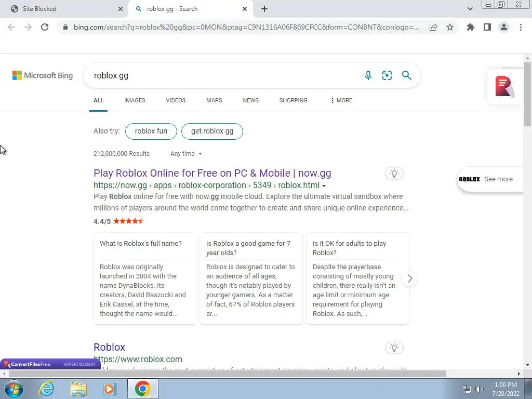Expand the MORE search categories menu
The image size is (532, 399).
tap(341, 100)
